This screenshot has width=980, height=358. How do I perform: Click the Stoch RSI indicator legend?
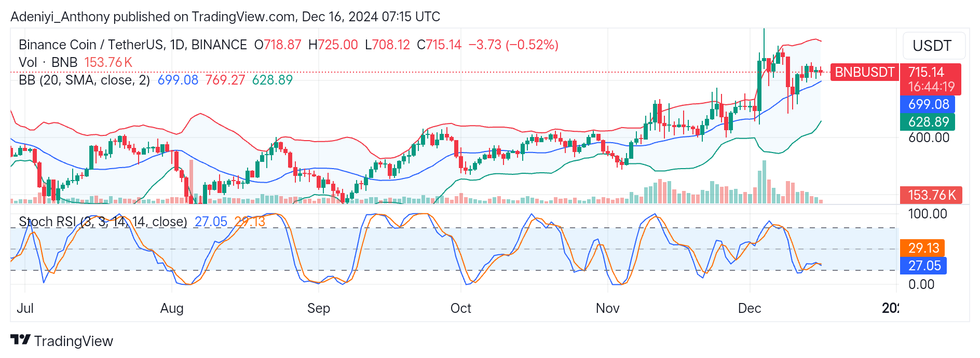coord(103,222)
